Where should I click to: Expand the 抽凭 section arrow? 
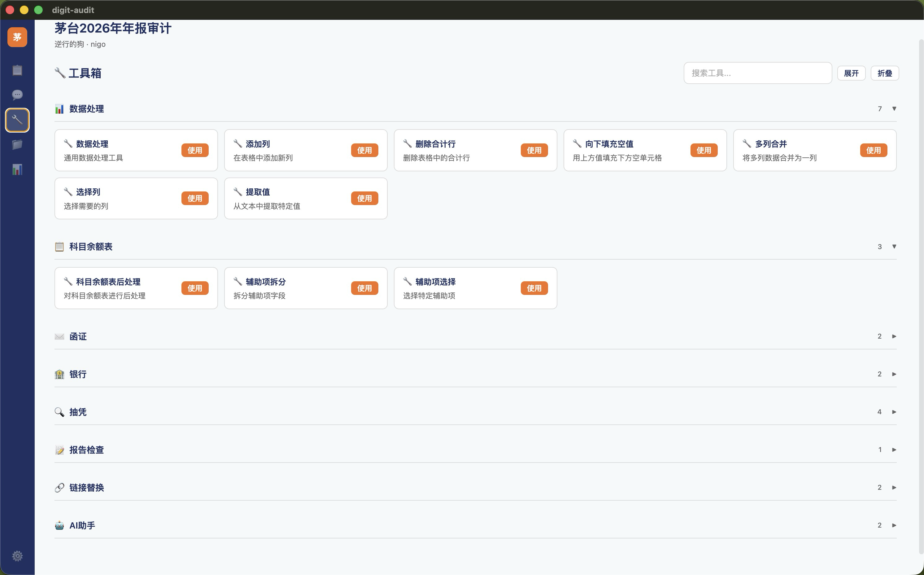(894, 412)
